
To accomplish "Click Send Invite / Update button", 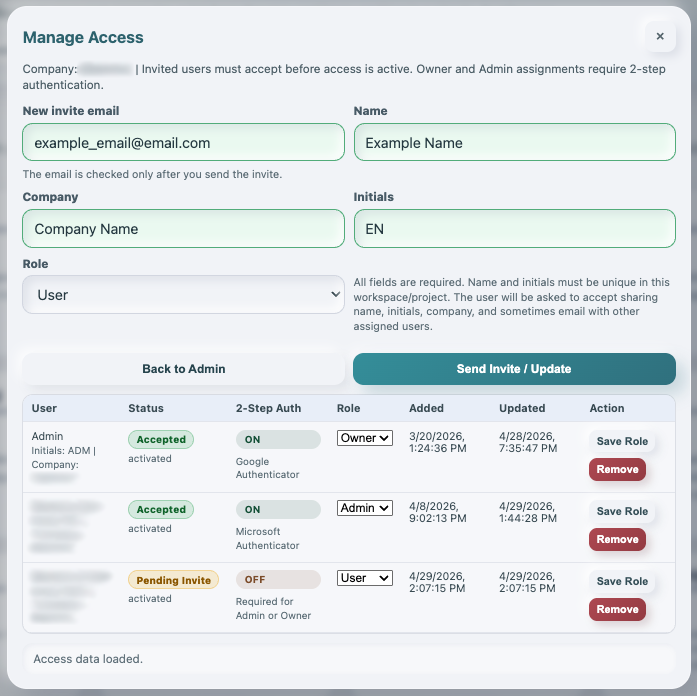I will (x=514, y=369).
